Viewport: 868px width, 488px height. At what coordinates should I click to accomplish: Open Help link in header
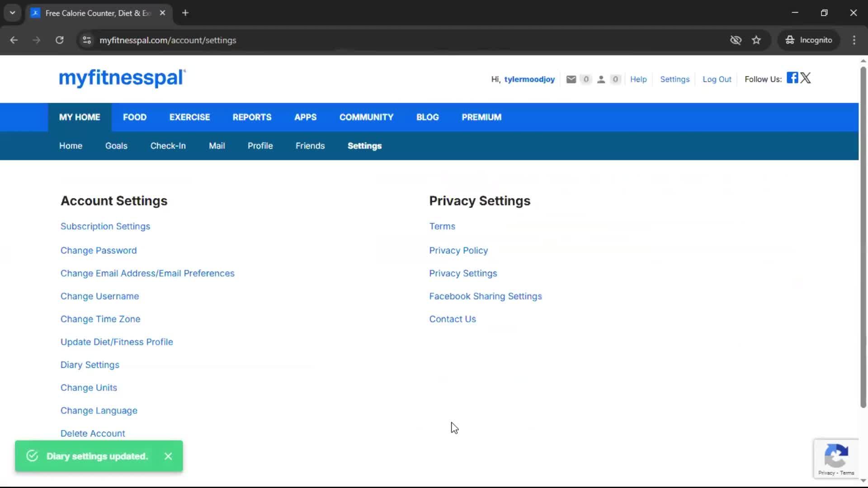pos(638,80)
